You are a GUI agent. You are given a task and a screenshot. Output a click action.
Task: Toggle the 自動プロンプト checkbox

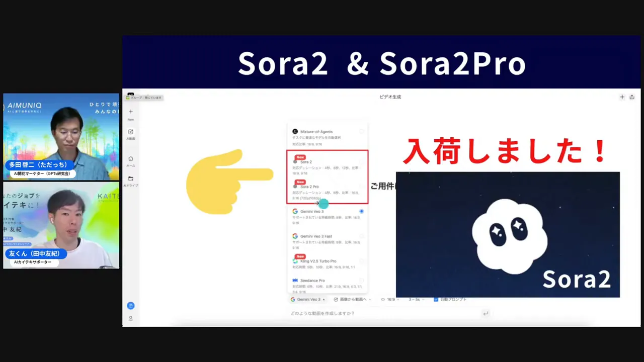tap(436, 300)
